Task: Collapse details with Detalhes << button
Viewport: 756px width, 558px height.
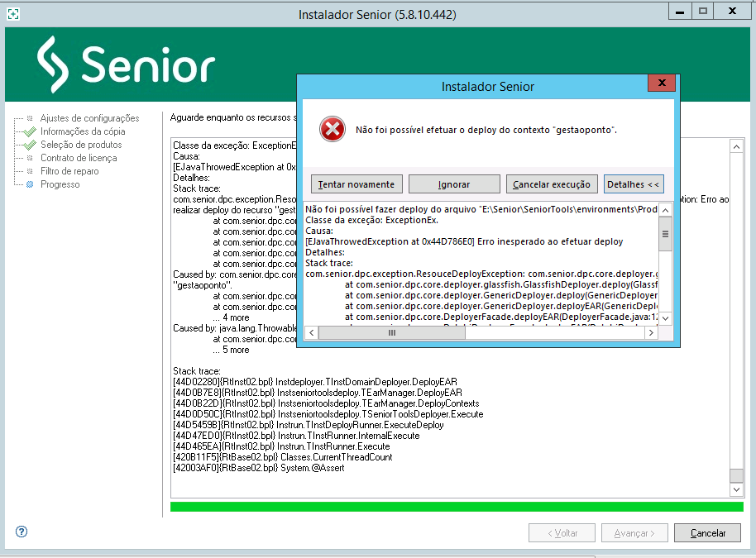Action: pos(633,184)
